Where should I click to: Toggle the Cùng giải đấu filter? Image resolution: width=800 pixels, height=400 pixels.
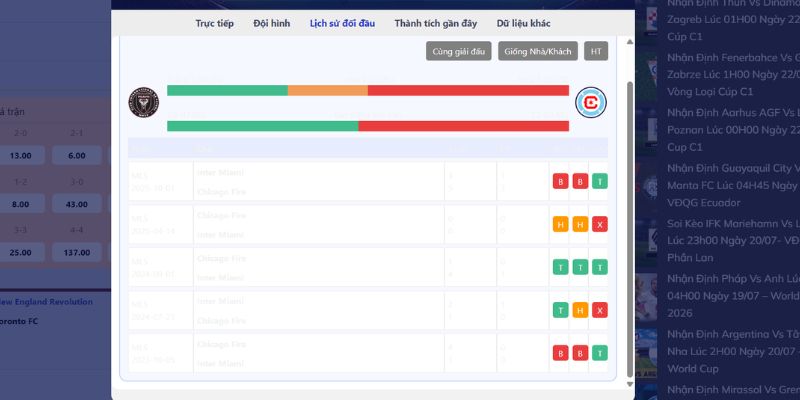point(459,51)
